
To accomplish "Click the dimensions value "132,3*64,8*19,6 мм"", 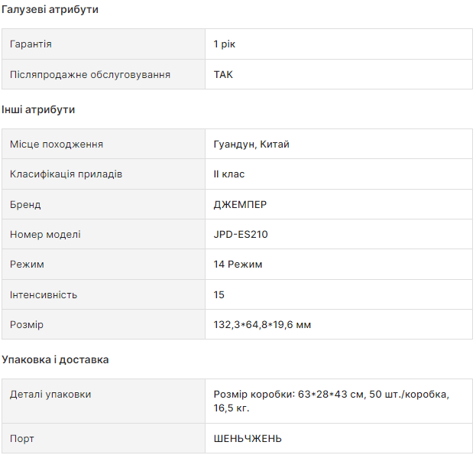I will [262, 325].
